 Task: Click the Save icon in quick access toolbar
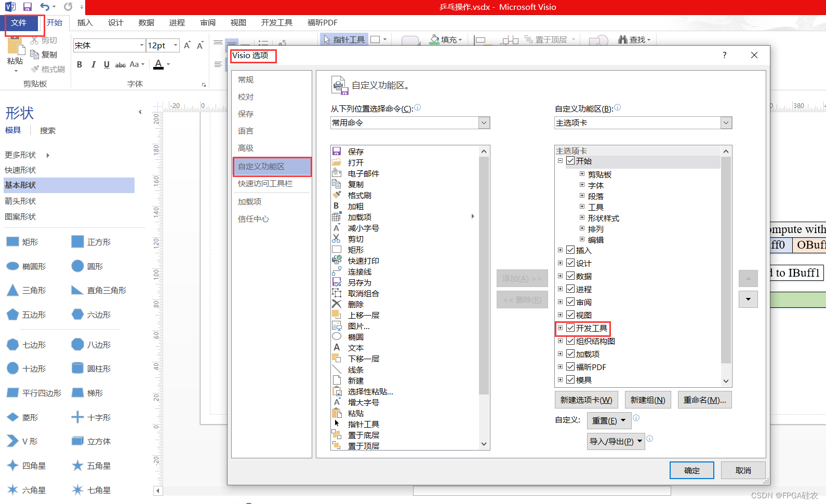(28, 7)
